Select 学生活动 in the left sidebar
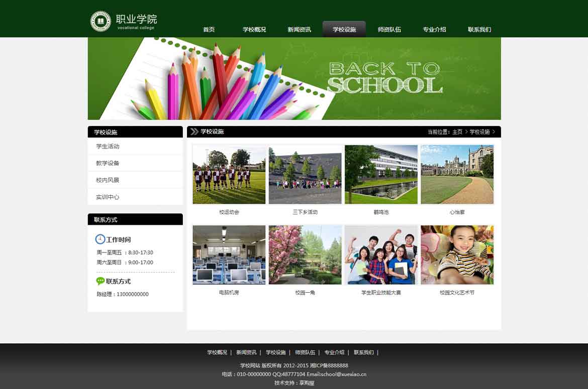The height and width of the screenshot is (389, 588). (135, 147)
